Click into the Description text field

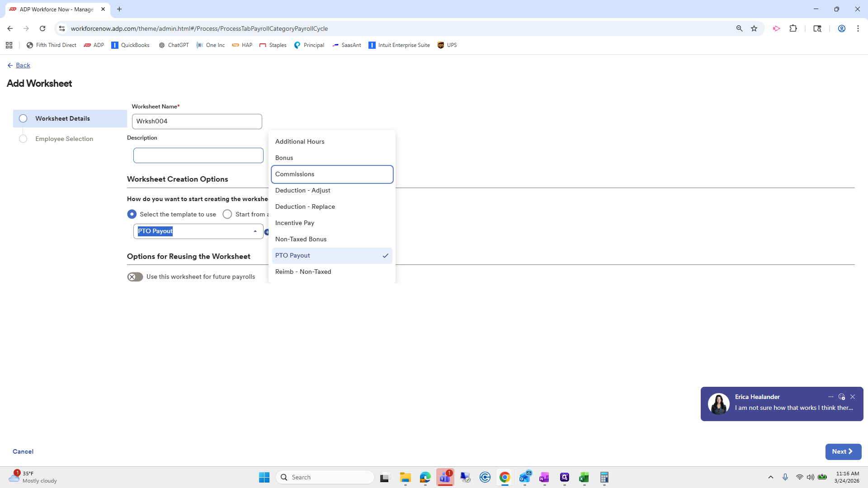click(198, 155)
